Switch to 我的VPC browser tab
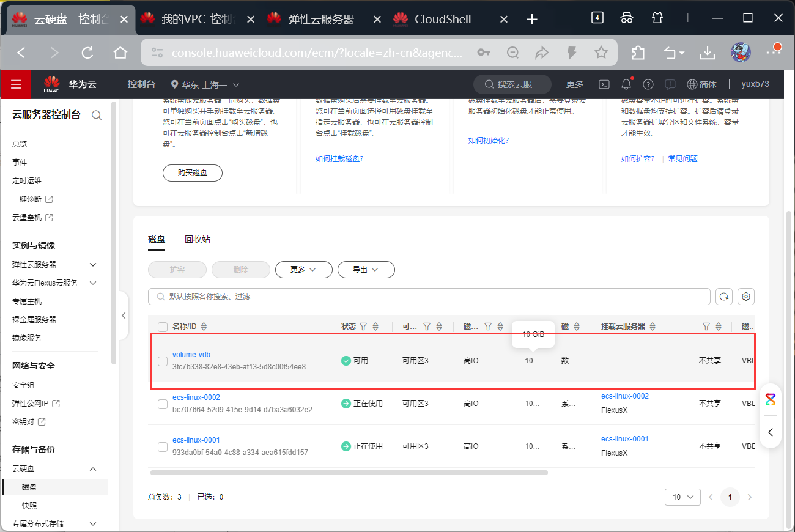 [x=198, y=19]
